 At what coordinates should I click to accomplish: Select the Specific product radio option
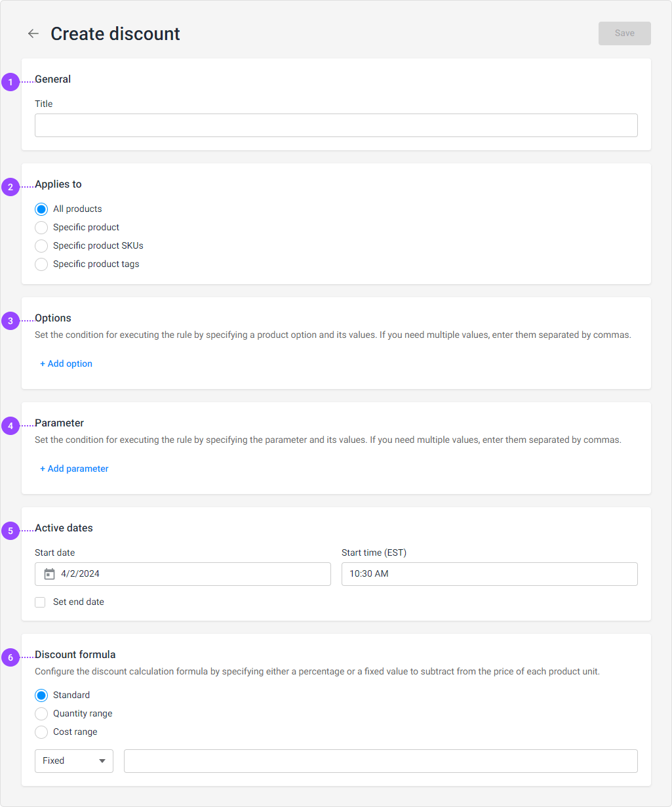(41, 228)
